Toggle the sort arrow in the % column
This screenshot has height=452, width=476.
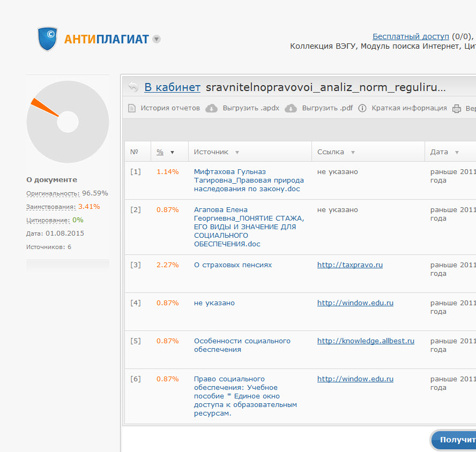coord(172,152)
